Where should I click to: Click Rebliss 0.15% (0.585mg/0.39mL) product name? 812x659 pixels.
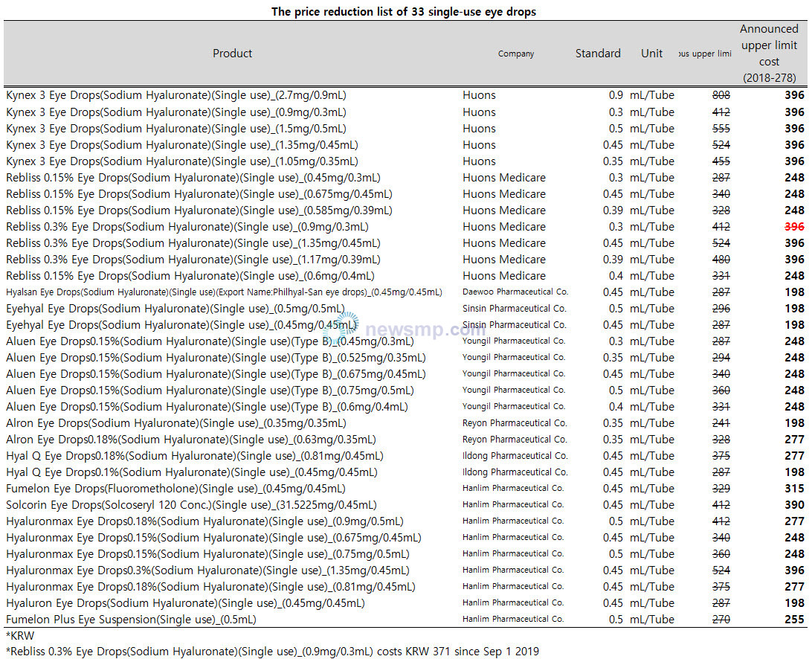click(199, 210)
